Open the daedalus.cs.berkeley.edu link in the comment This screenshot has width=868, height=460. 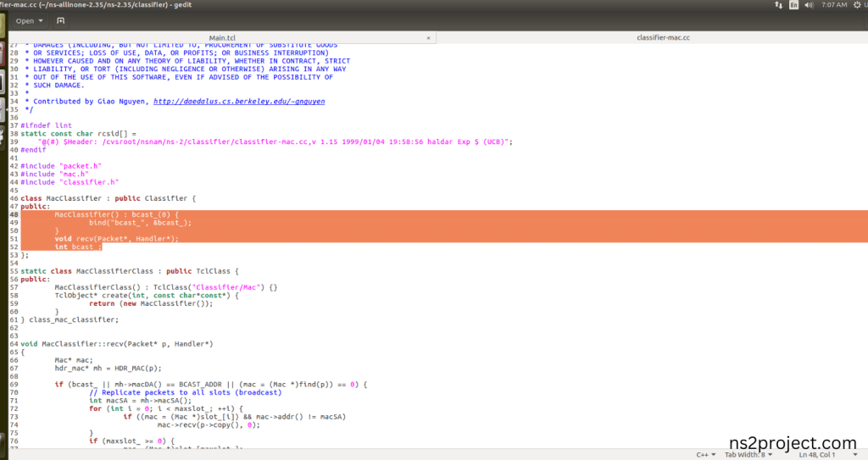pyautogui.click(x=239, y=102)
